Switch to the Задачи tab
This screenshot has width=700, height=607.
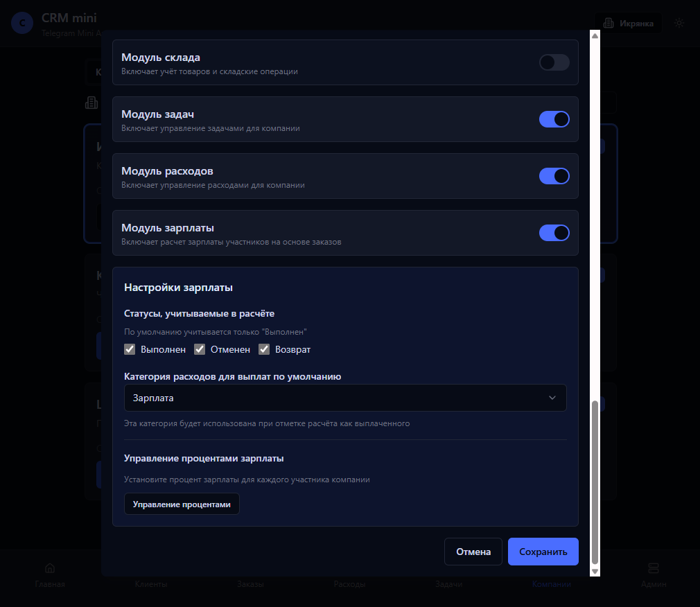[448, 567]
